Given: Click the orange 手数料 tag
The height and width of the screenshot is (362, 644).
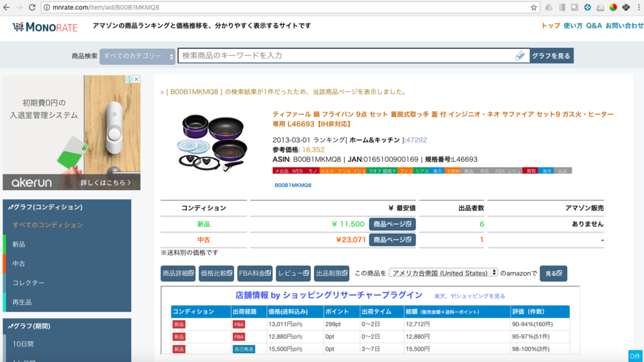Looking at the screenshot, I should click(x=452, y=171).
